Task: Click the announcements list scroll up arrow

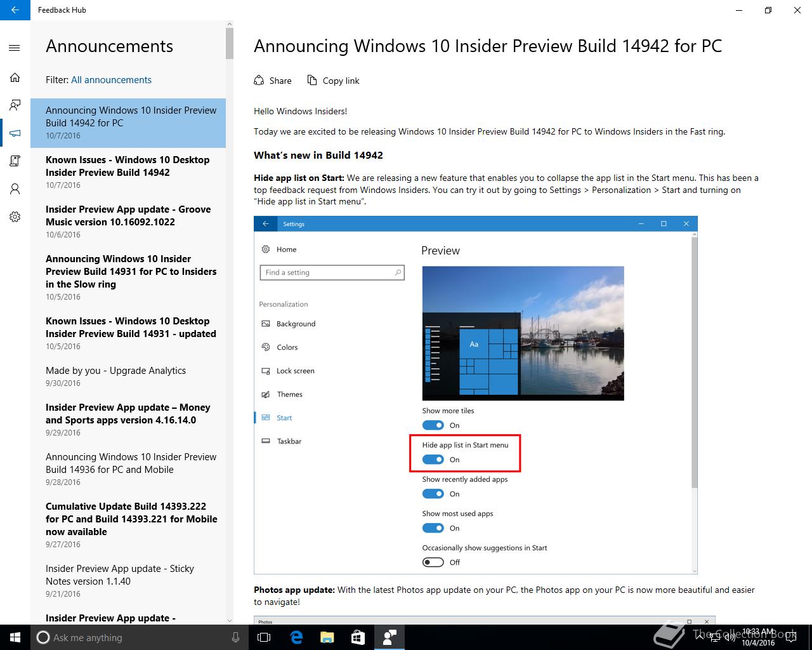Action: tap(230, 25)
